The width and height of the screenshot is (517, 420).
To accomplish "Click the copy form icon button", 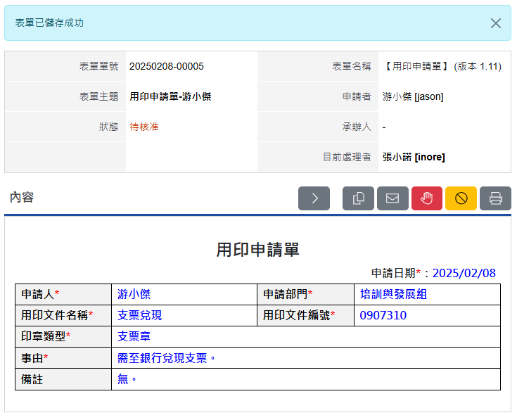I will 358,198.
